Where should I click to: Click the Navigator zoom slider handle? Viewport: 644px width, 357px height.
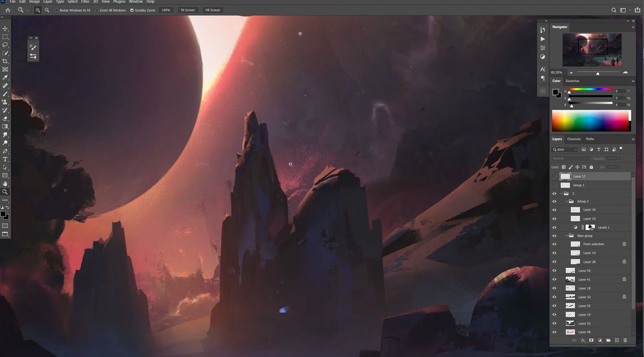[598, 73]
